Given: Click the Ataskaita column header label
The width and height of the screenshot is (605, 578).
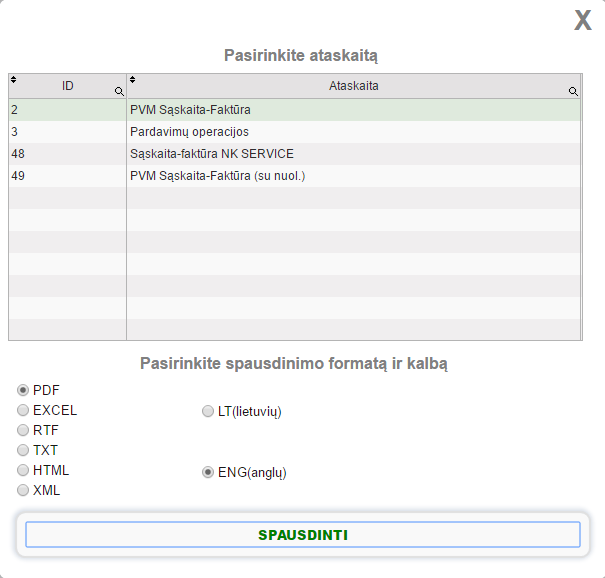Looking at the screenshot, I should [x=354, y=86].
